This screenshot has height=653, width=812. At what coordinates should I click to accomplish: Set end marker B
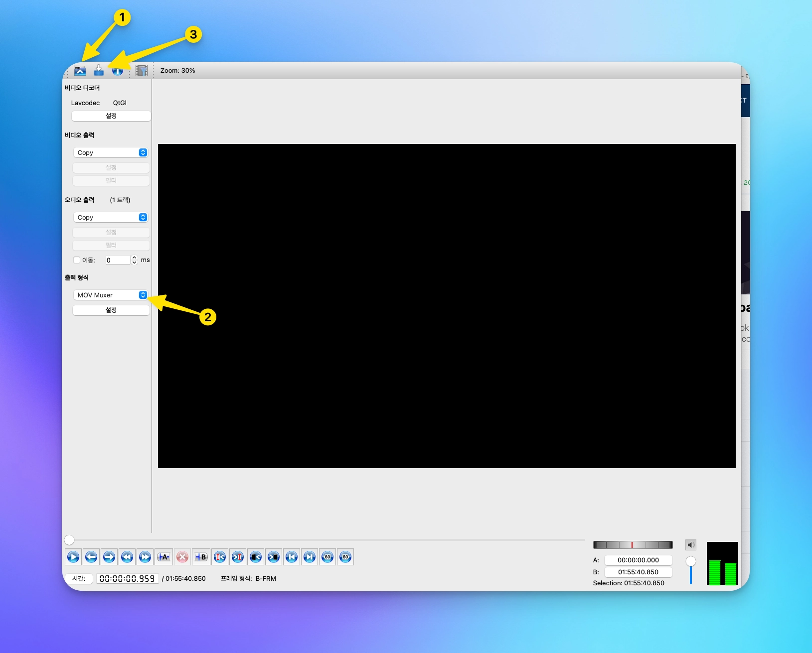click(200, 557)
